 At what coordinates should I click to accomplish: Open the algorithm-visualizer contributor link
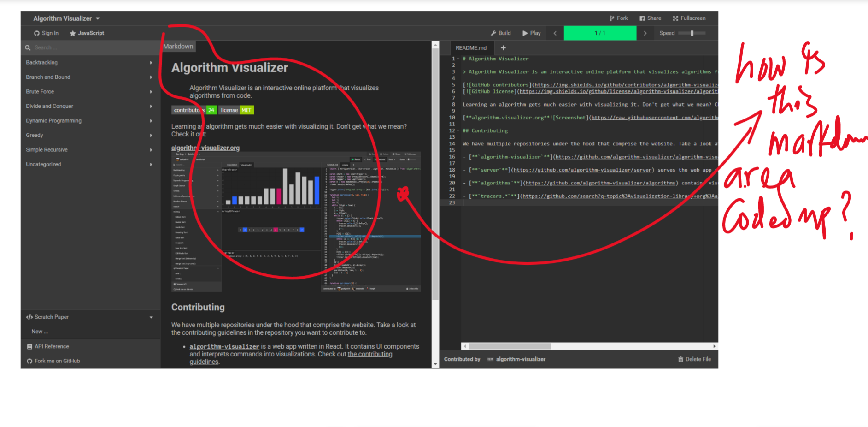coord(516,359)
